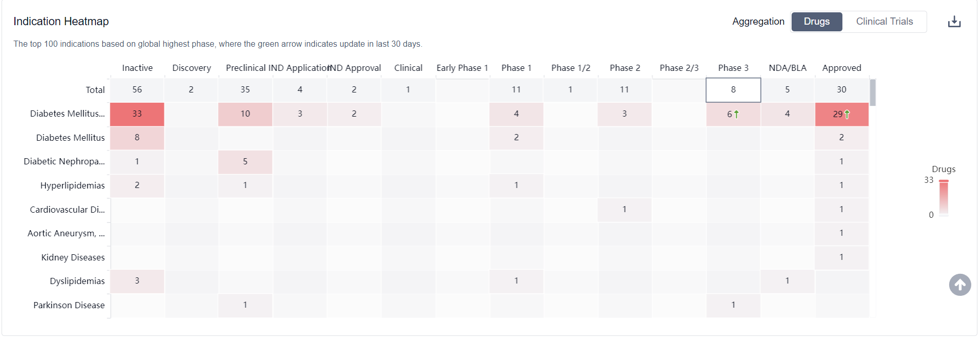Image resolution: width=980 pixels, height=338 pixels.
Task: Click green update arrow in Approved 29 cell
Action: tap(847, 114)
